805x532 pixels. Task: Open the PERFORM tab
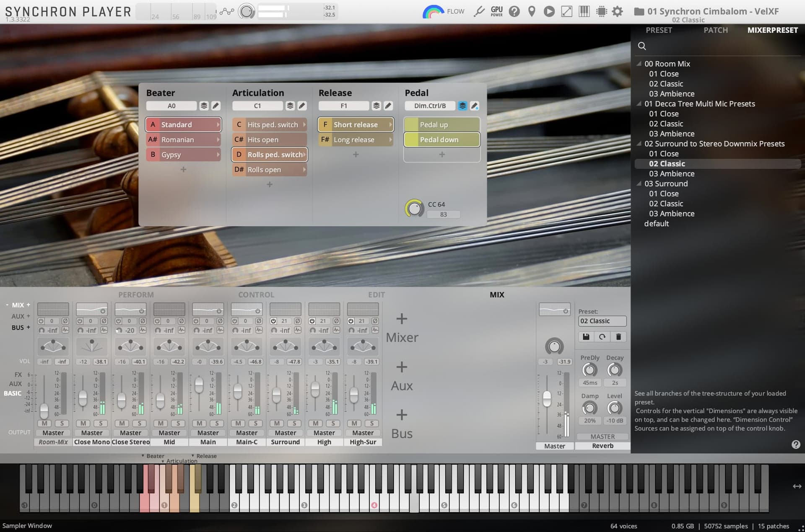pyautogui.click(x=136, y=295)
